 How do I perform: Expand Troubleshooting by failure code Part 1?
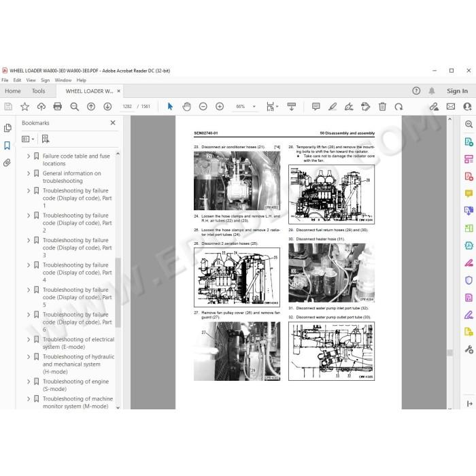tap(29, 190)
